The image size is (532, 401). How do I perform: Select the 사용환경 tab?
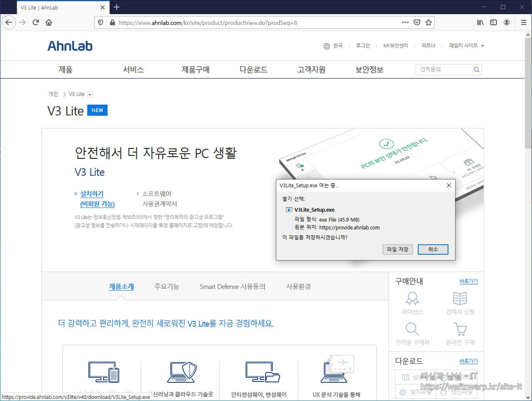[x=298, y=286]
